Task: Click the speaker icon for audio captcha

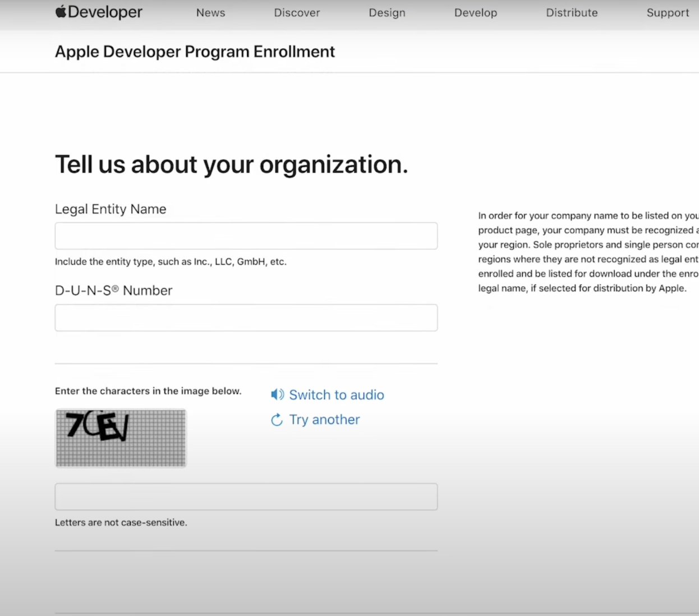Action: point(277,394)
